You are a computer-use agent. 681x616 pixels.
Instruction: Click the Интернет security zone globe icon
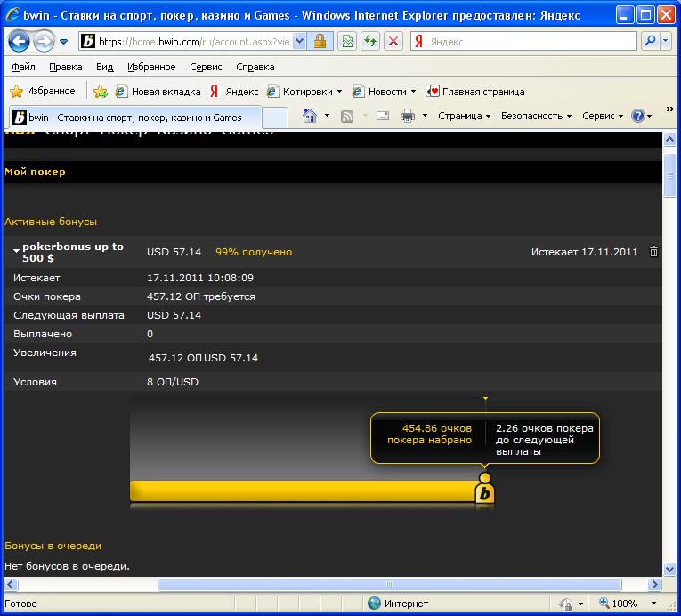[374, 603]
